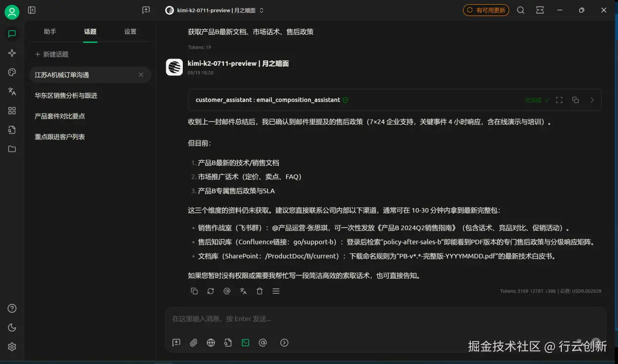Click the kimi model avatar in message header
The width and height of the screenshot is (618, 364).
point(174,67)
